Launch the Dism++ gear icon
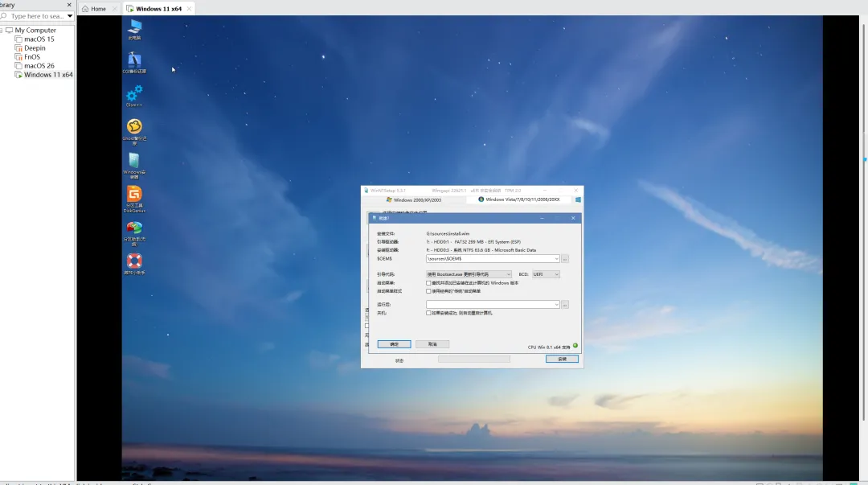Image resolution: width=868 pixels, height=485 pixels. (x=134, y=96)
